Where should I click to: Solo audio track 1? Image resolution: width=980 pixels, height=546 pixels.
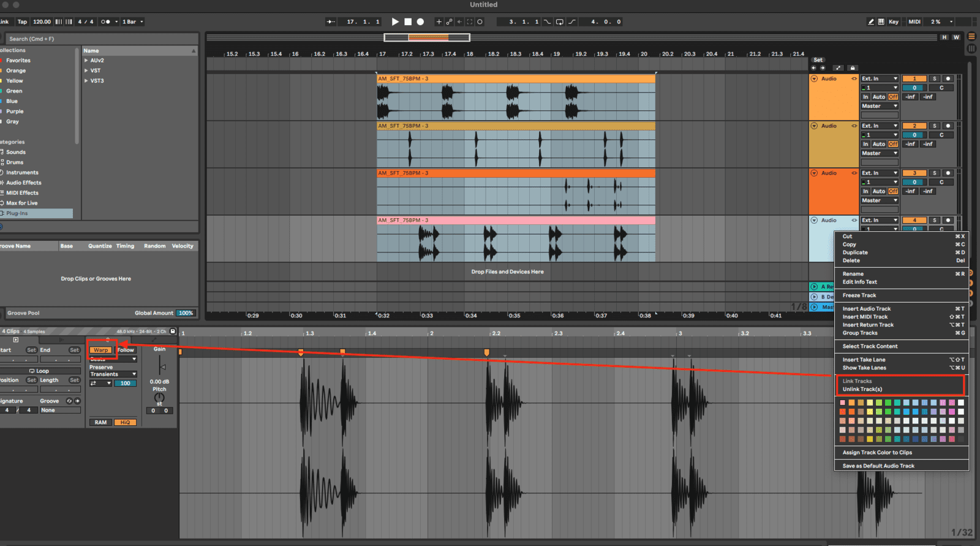pos(934,78)
